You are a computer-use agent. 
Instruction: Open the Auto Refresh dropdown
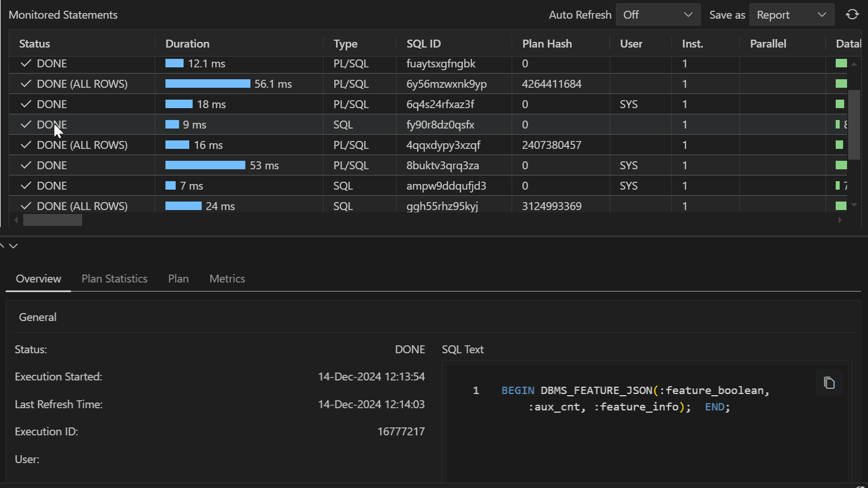coord(658,15)
